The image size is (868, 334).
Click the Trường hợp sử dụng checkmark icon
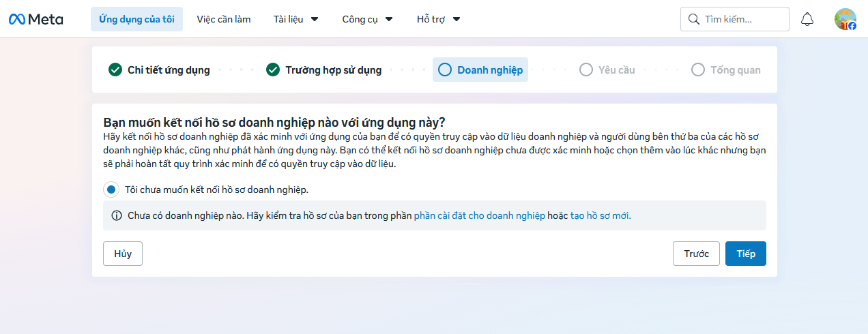[x=273, y=70]
